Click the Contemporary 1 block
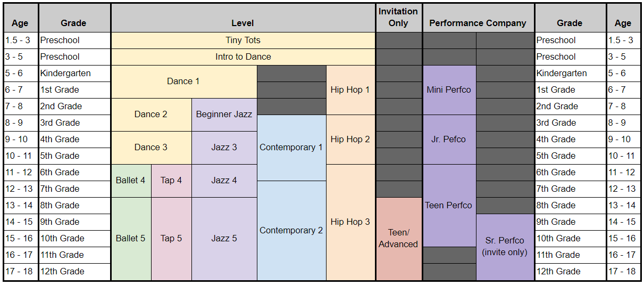 tap(291, 148)
